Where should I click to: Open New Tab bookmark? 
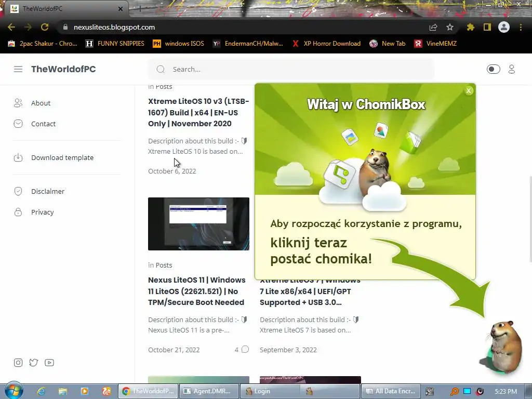tap(388, 44)
